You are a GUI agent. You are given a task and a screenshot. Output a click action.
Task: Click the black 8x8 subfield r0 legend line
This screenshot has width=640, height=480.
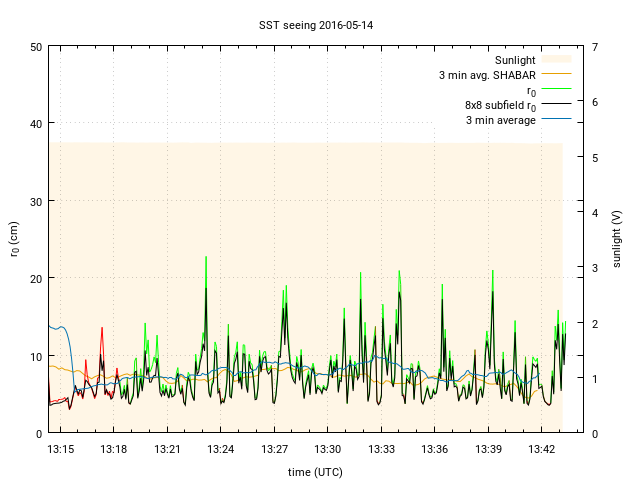click(557, 105)
